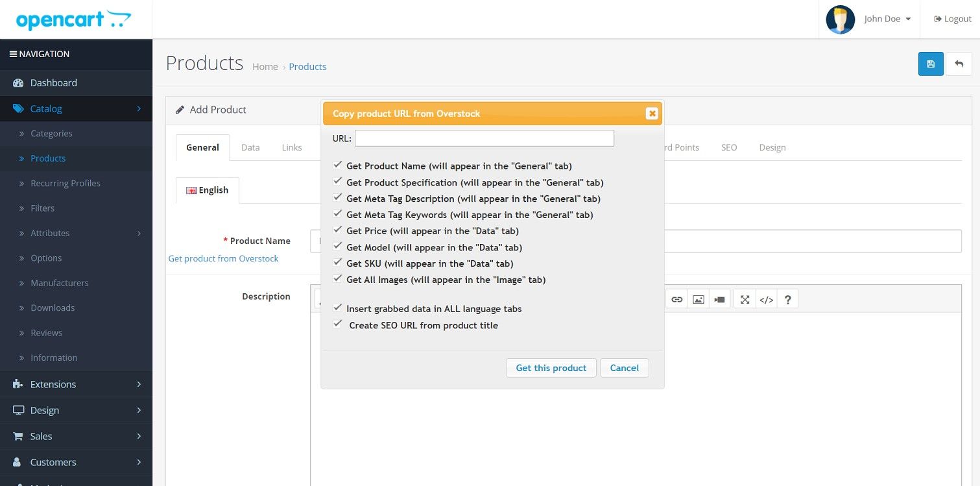Click the insert video icon in editor

(x=719, y=299)
